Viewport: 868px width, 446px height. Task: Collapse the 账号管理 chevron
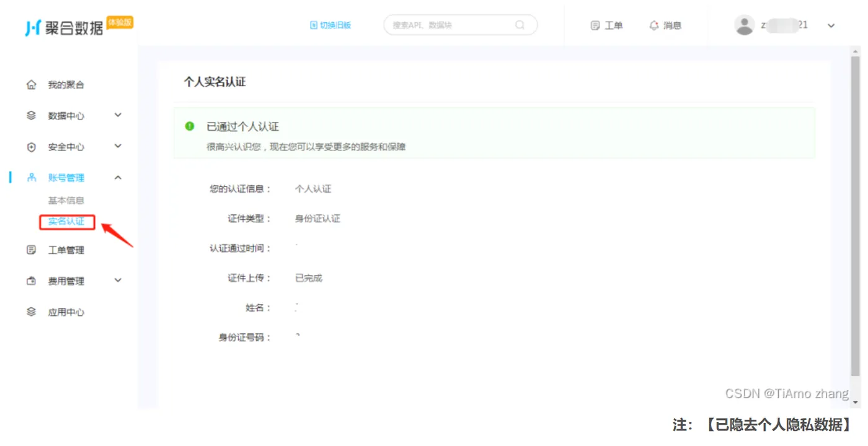click(x=118, y=178)
